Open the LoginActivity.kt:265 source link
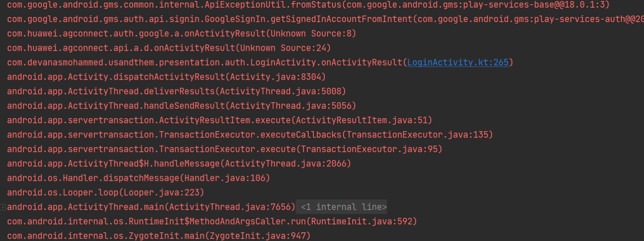Image resolution: width=644 pixels, height=241 pixels. point(457,63)
